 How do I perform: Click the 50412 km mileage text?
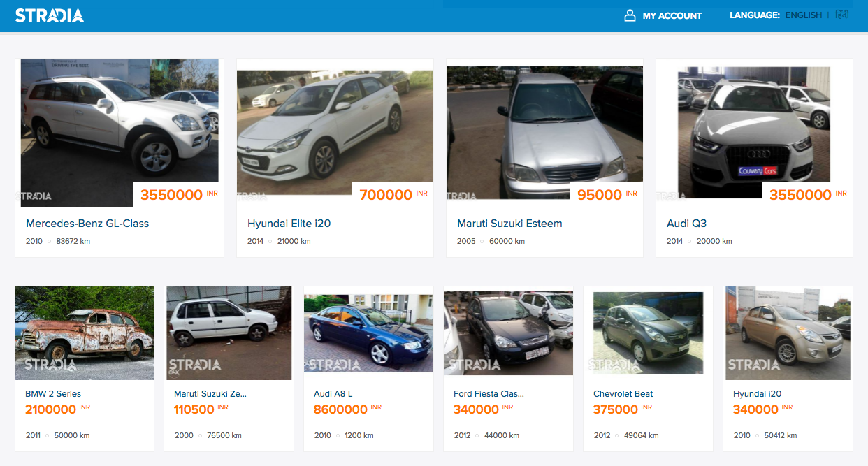pyautogui.click(x=781, y=435)
